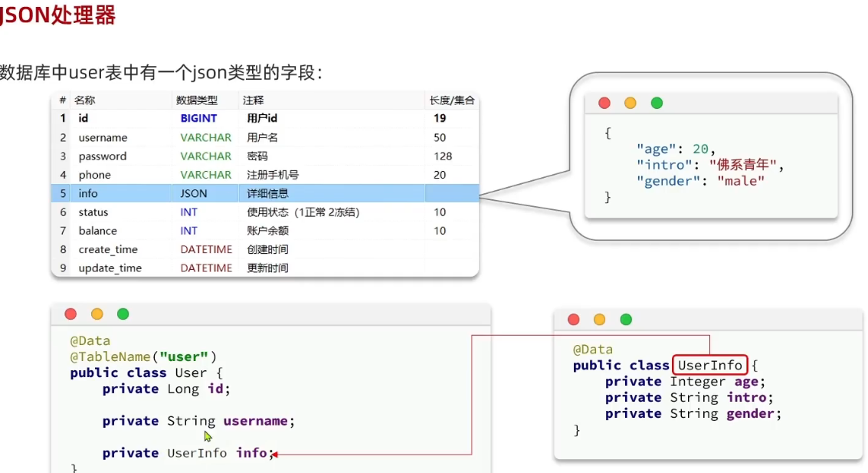
Task: Click the status row's INT type
Action: point(189,212)
